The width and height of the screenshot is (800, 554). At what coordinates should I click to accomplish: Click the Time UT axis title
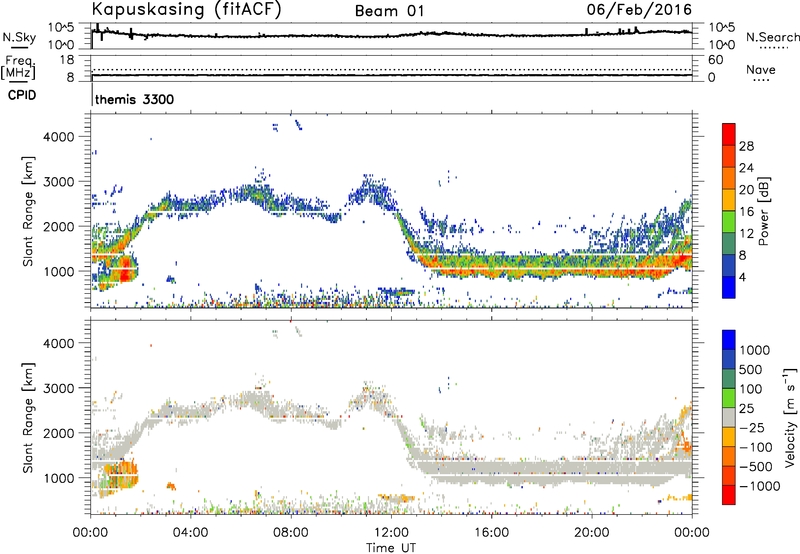[x=391, y=548]
